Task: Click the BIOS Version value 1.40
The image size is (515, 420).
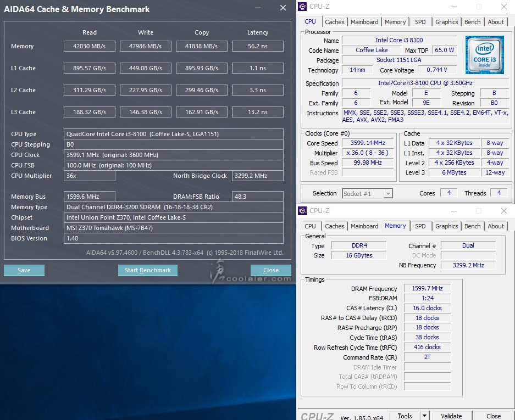Action: [174, 238]
